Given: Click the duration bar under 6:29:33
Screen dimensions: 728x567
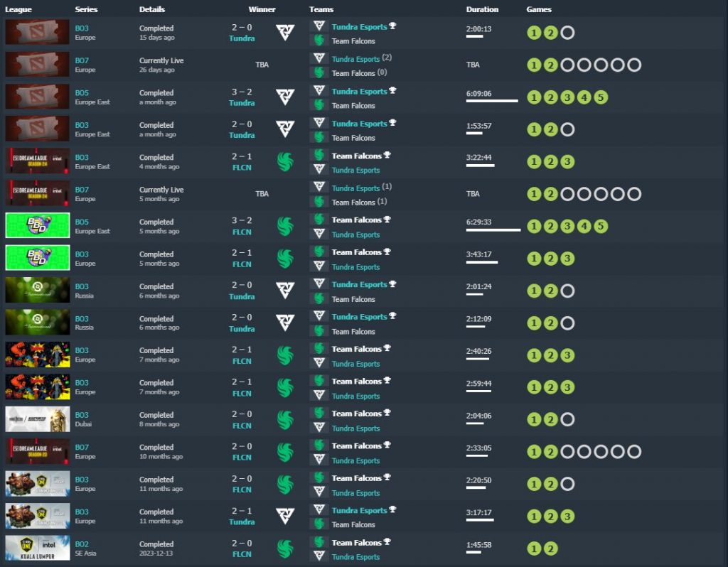Looking at the screenshot, I should click(493, 230).
